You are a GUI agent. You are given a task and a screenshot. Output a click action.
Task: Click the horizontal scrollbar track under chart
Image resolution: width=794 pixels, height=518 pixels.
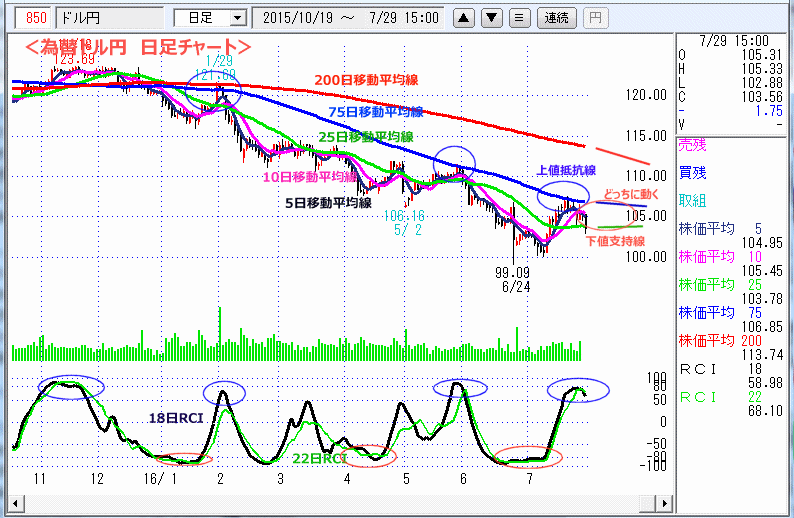340,501
